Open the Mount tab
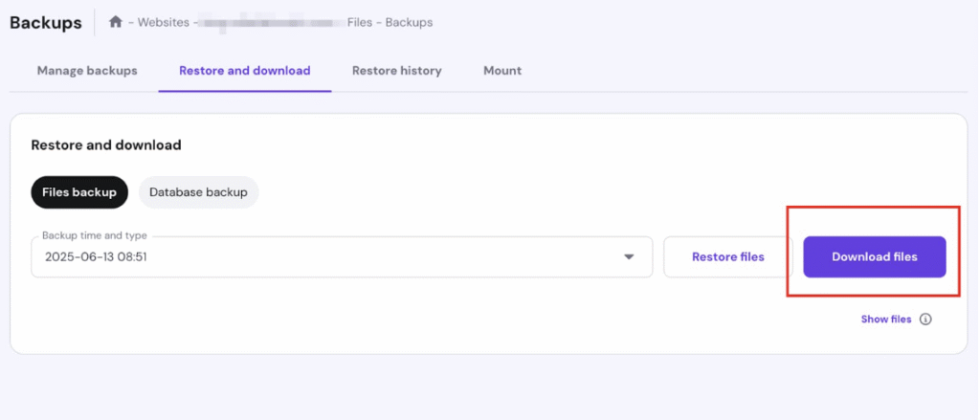The width and height of the screenshot is (980, 420). tap(502, 71)
